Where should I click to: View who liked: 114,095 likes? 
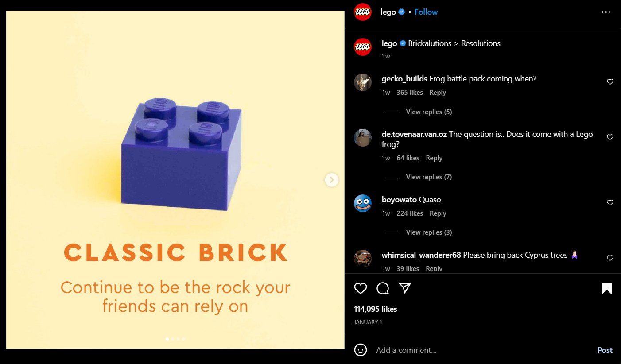[x=376, y=309]
